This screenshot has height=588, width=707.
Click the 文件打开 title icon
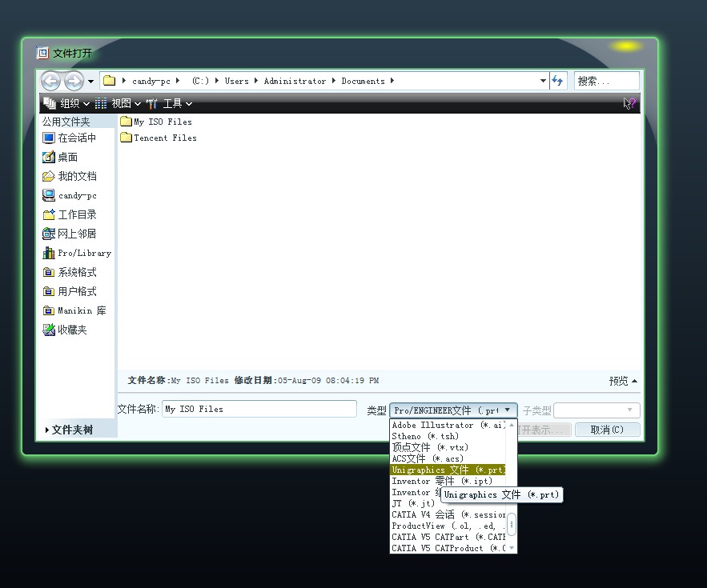point(42,53)
